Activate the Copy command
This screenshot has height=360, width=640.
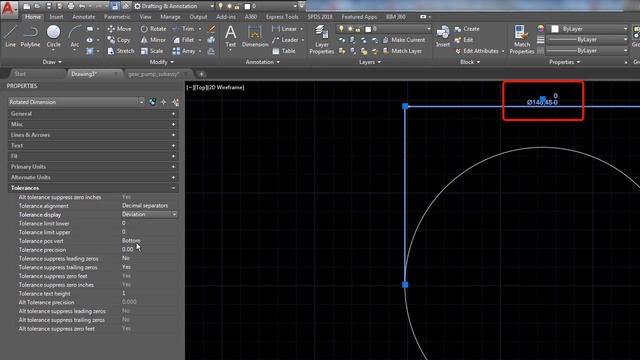pos(118,40)
